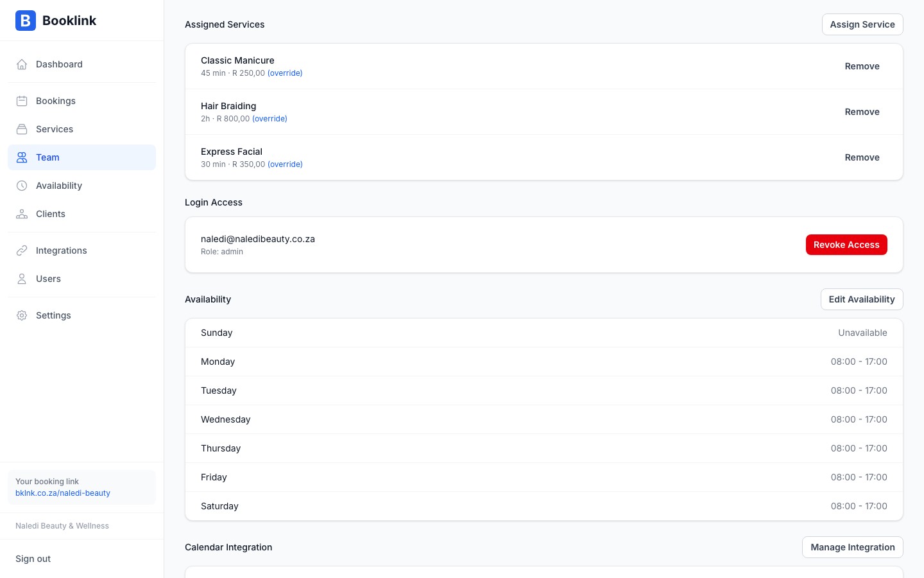Screen dimensions: 924x578
Task: Open the Users sidebar entry
Action: pyautogui.click(x=48, y=279)
